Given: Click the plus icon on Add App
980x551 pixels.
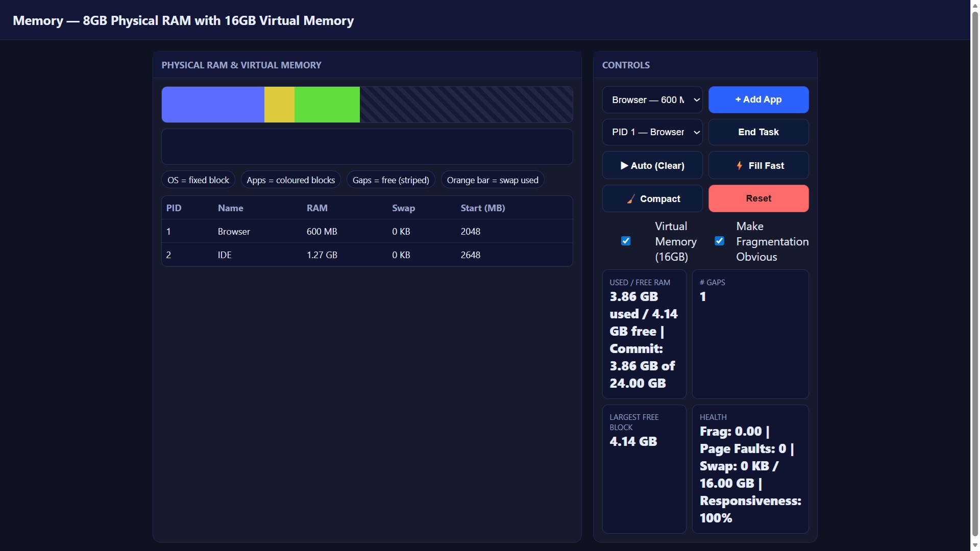Looking at the screenshot, I should pos(737,99).
